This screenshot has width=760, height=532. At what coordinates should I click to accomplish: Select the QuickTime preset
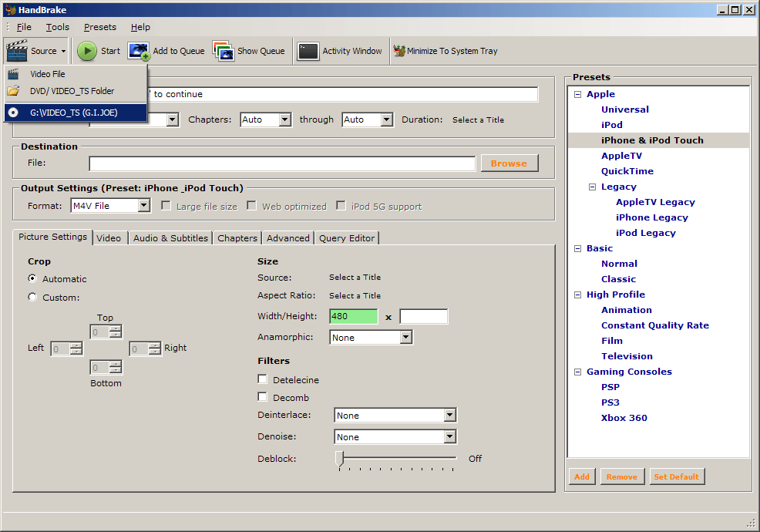point(627,171)
